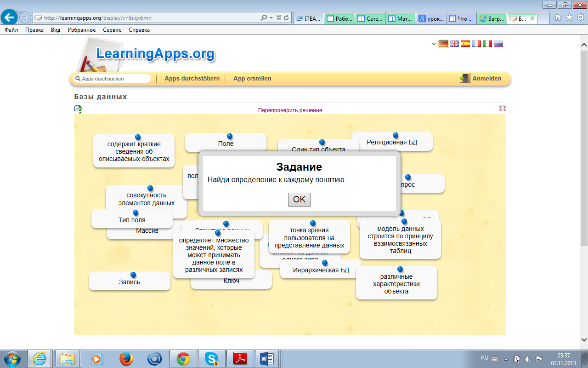Viewport: 588px width, 368px height.
Task: Open Google Chrome from the taskbar
Action: [x=183, y=359]
